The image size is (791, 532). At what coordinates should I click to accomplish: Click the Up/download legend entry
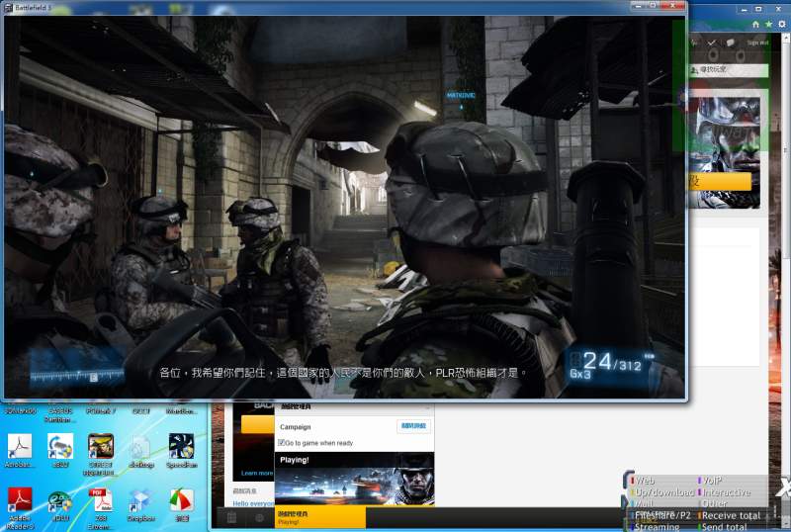coord(662,491)
